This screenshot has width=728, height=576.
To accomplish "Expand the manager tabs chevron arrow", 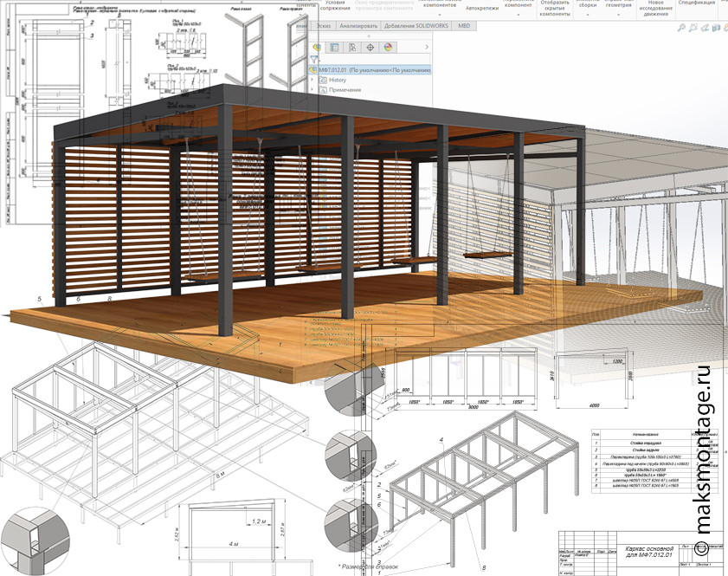I will 427,47.
